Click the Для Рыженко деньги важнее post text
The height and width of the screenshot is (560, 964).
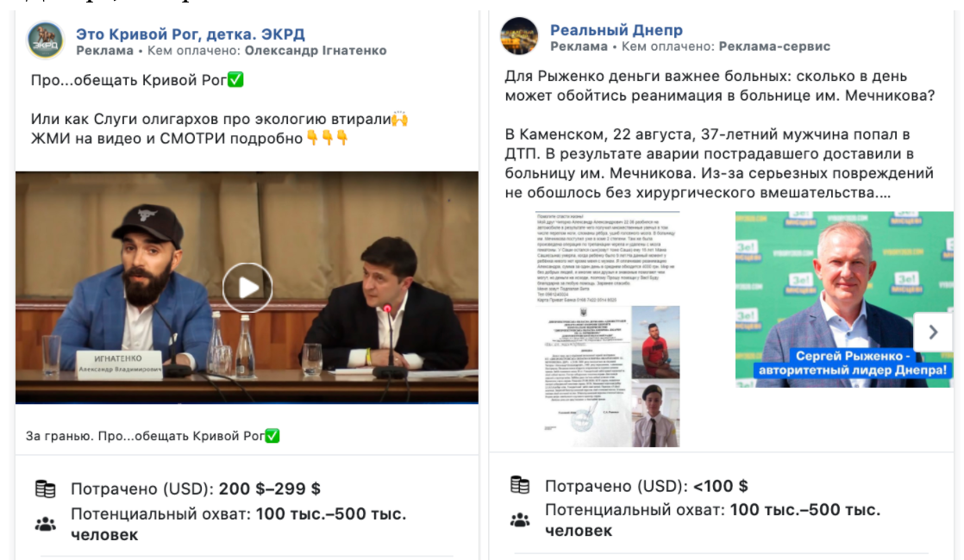pyautogui.click(x=719, y=86)
